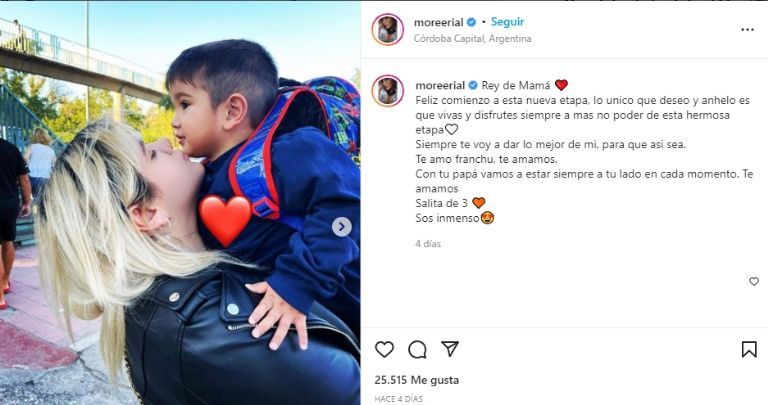This screenshot has height=405, width=768.
Task: Go to next photo with carousel arrow
Action: pyautogui.click(x=342, y=227)
